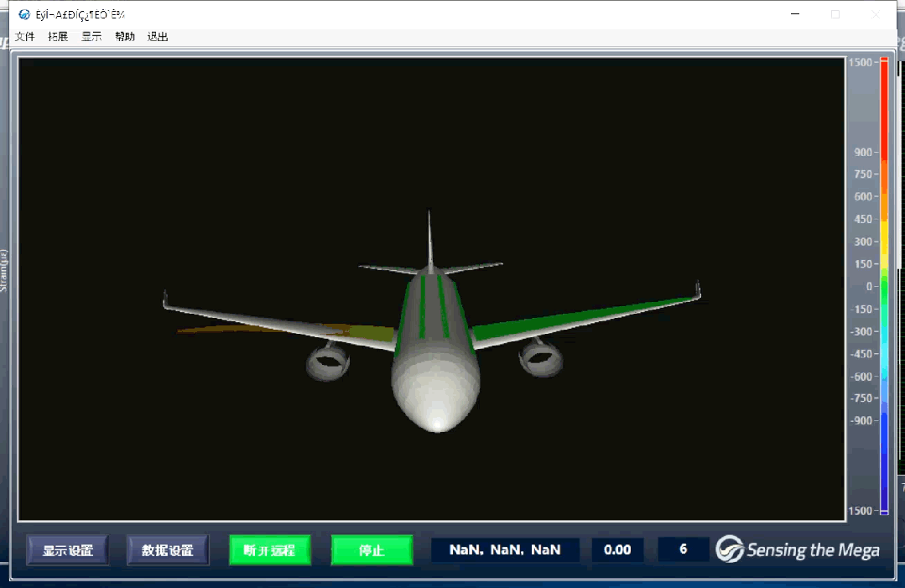Viewport: 905px width, 588px height.
Task: Click the 0.00 value field
Action: 618,549
